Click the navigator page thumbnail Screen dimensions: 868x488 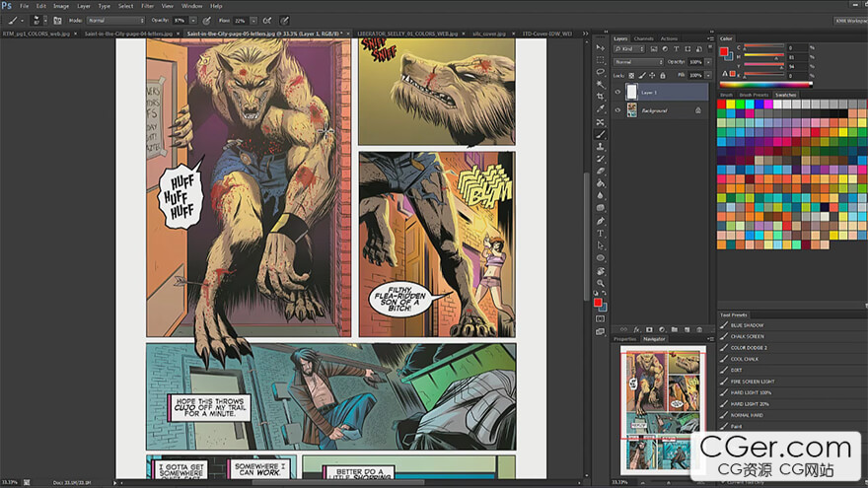pos(663,410)
